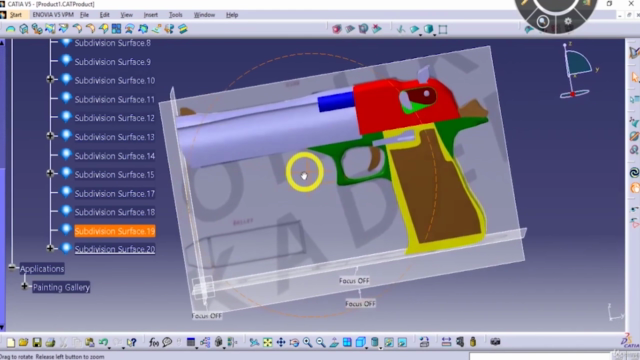
Task: Collapse the Applications tree node
Action: (x=12, y=268)
